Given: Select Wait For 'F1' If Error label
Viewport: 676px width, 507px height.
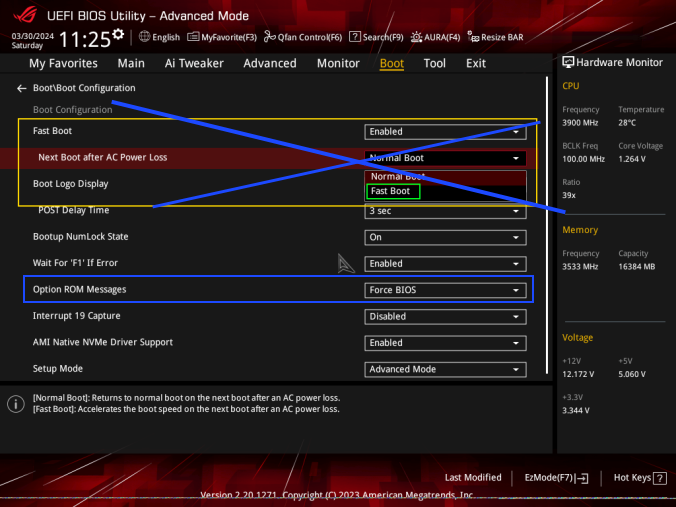Looking at the screenshot, I should pyautogui.click(x=75, y=263).
